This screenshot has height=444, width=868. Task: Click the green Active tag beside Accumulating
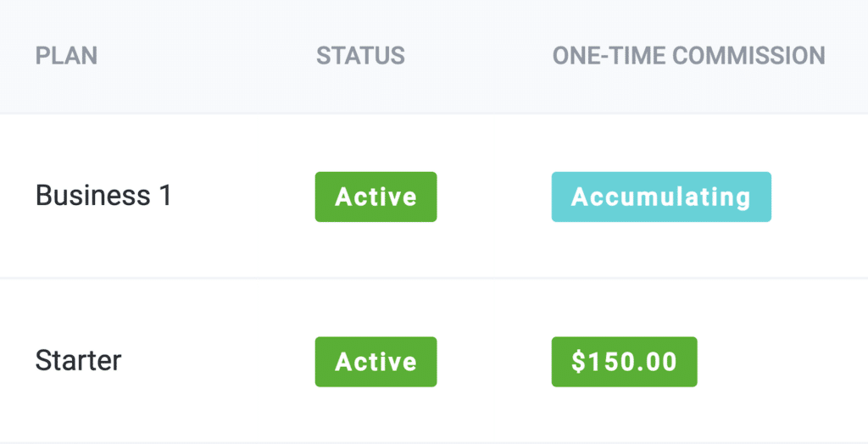[x=376, y=197]
